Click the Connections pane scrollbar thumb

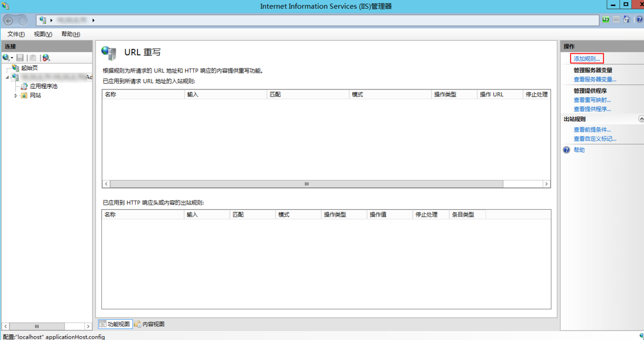click(x=37, y=326)
